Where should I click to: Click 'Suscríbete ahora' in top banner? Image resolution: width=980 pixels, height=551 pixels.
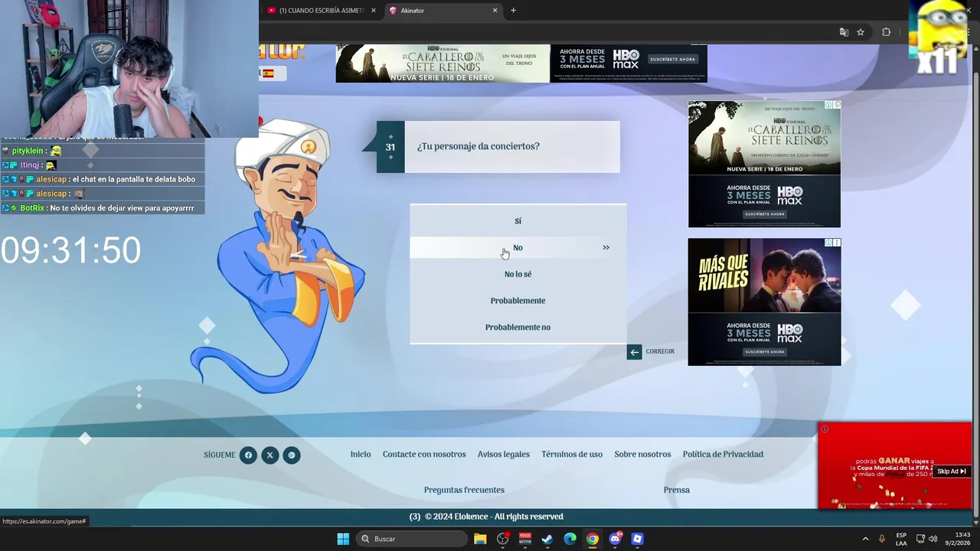pyautogui.click(x=672, y=59)
